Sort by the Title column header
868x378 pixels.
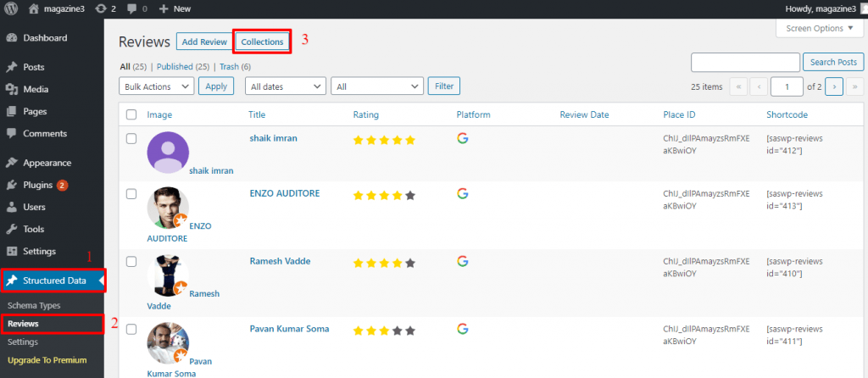257,114
